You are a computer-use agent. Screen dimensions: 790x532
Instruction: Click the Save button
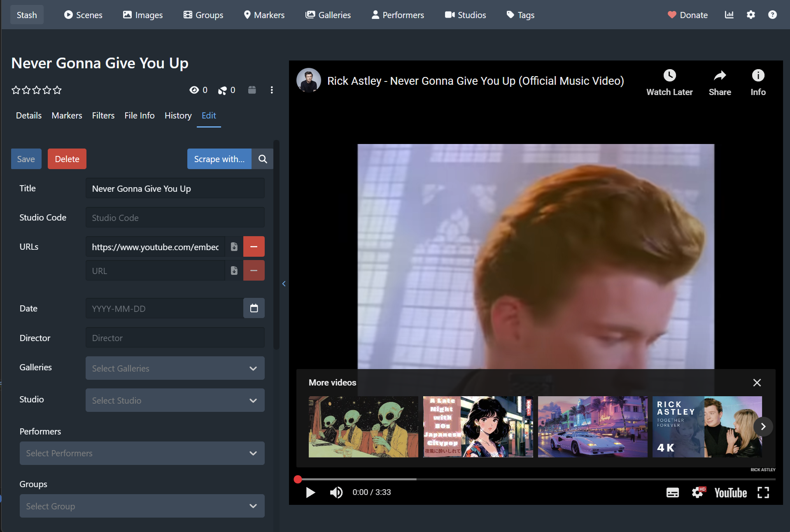26,159
